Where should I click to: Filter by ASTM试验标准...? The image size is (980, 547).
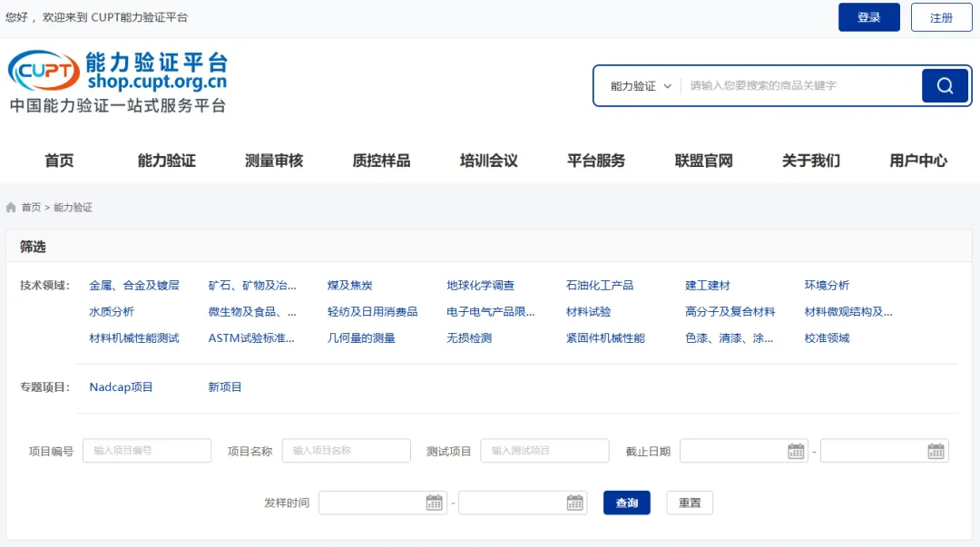251,337
